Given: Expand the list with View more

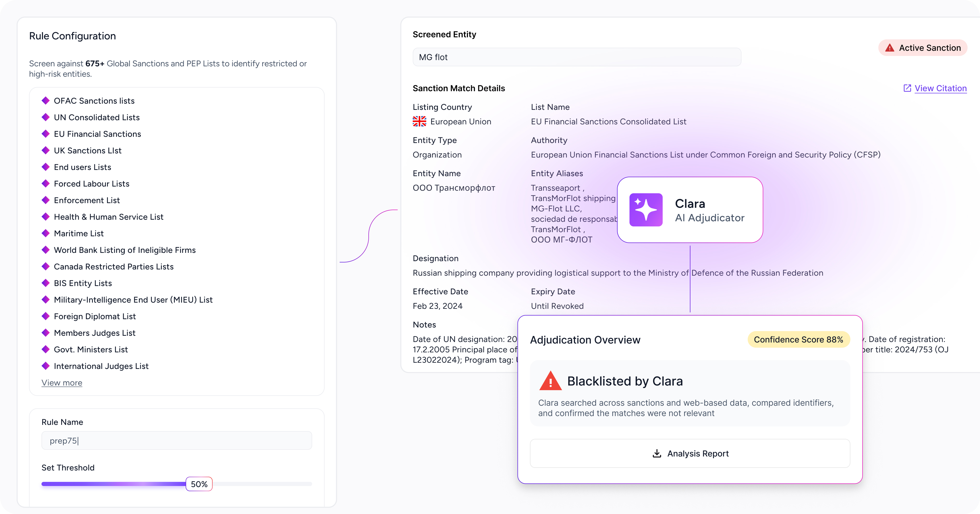Looking at the screenshot, I should coord(62,383).
